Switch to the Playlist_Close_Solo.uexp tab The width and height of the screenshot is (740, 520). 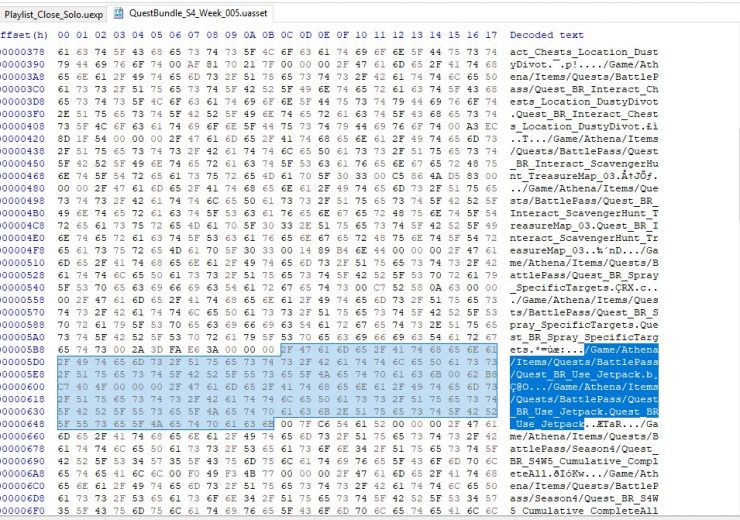pyautogui.click(x=53, y=14)
